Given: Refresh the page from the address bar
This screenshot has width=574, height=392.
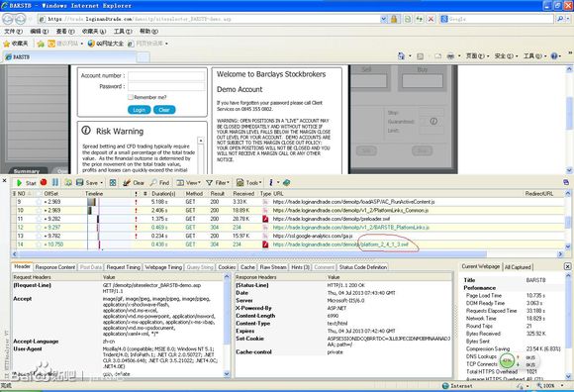Looking at the screenshot, I should [420, 19].
